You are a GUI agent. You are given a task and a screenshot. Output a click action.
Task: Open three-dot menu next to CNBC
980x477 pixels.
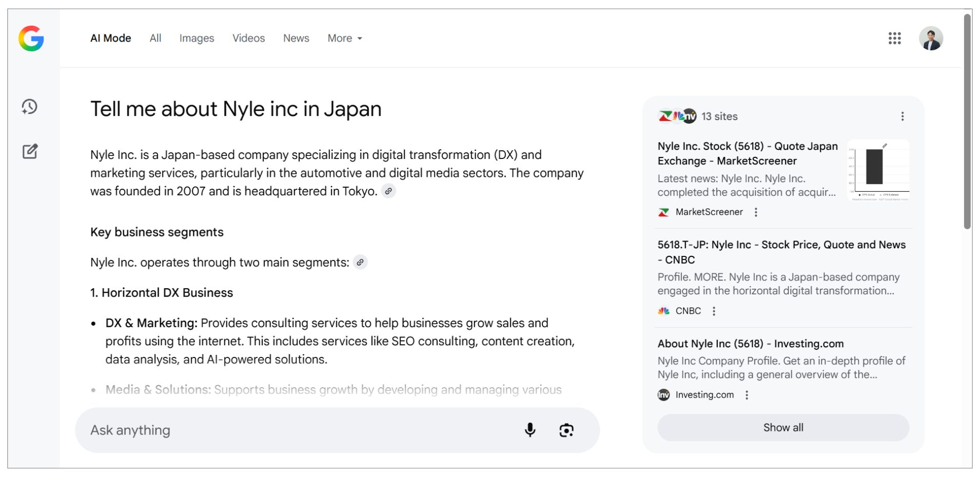(714, 311)
